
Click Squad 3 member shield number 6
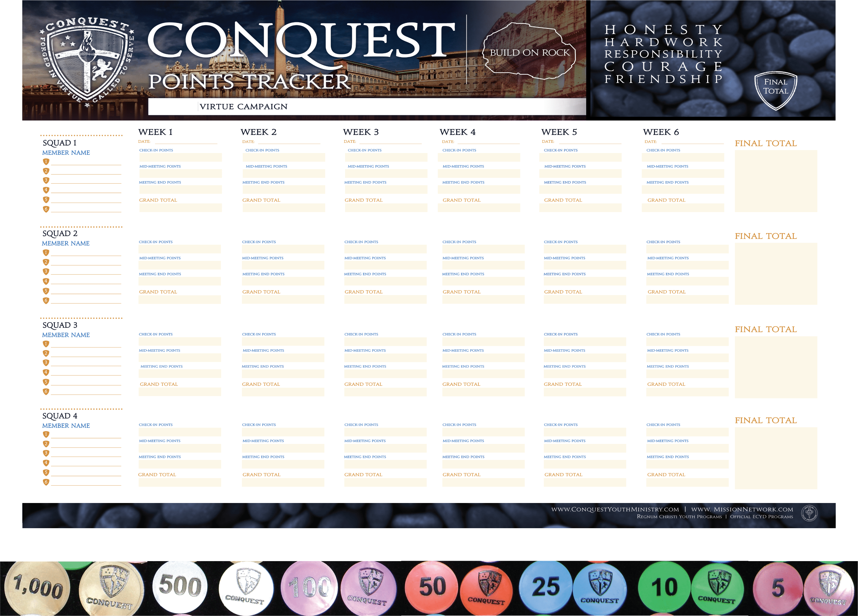pyautogui.click(x=46, y=391)
